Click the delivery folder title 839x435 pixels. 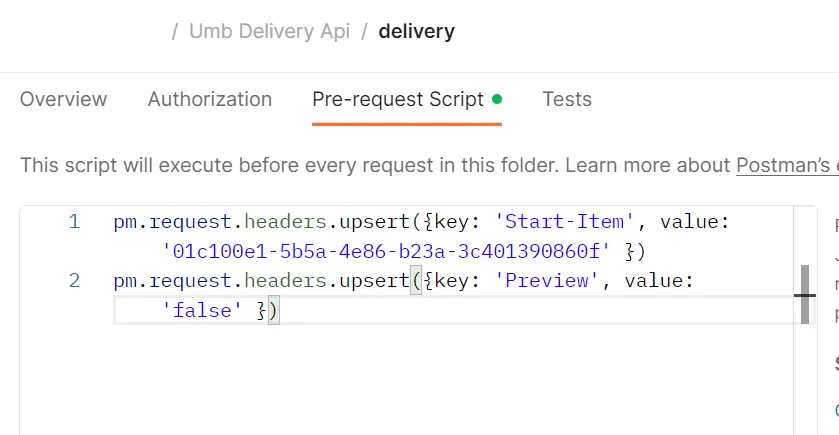click(x=416, y=31)
